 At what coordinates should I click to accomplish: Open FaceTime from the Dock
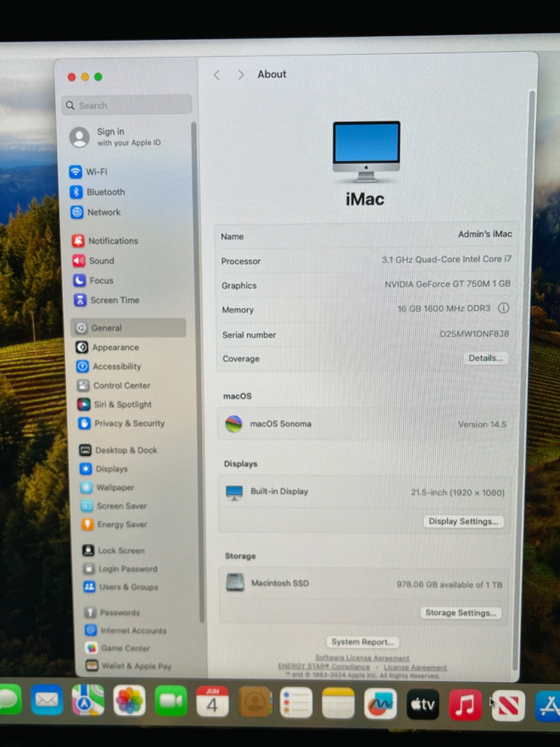[171, 701]
